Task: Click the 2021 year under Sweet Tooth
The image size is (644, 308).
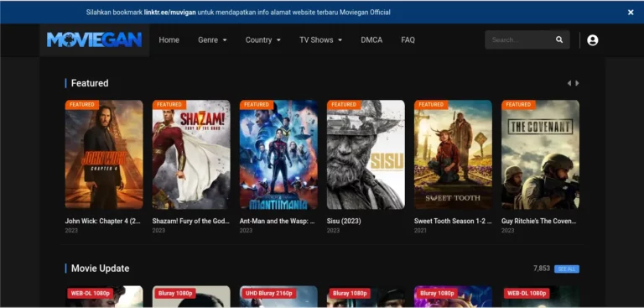Action: click(x=420, y=230)
